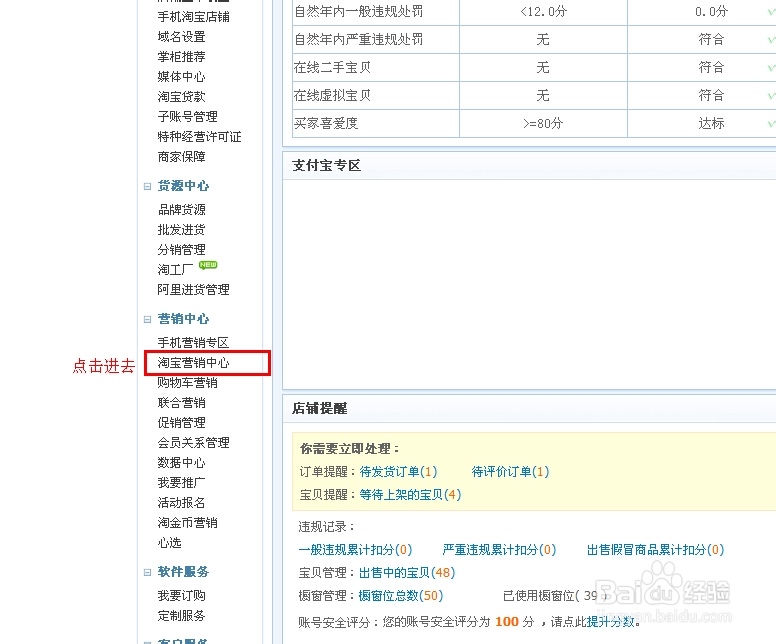
Task: Open 我要推广 link
Action: pos(181,483)
